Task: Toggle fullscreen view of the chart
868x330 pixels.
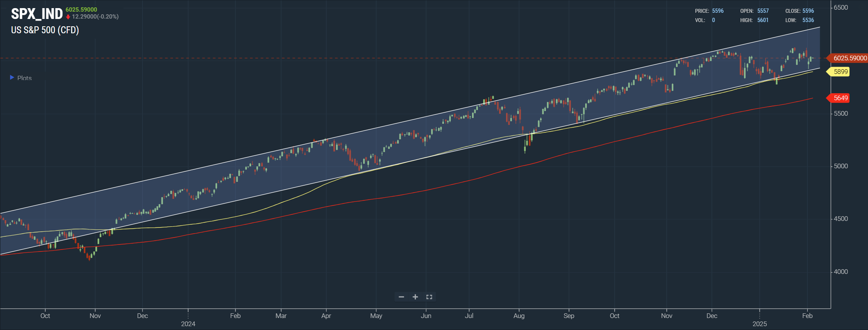Action: (429, 297)
